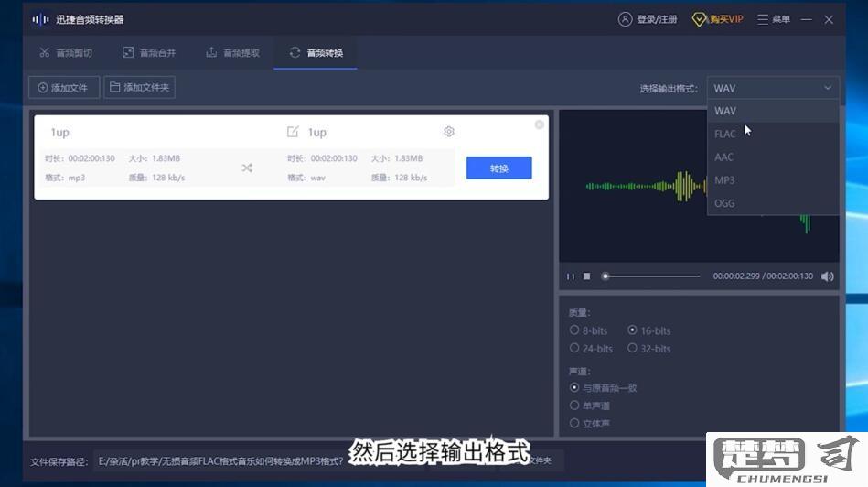868x487 pixels.
Task: Choose WAV from the format list
Action: point(773,111)
